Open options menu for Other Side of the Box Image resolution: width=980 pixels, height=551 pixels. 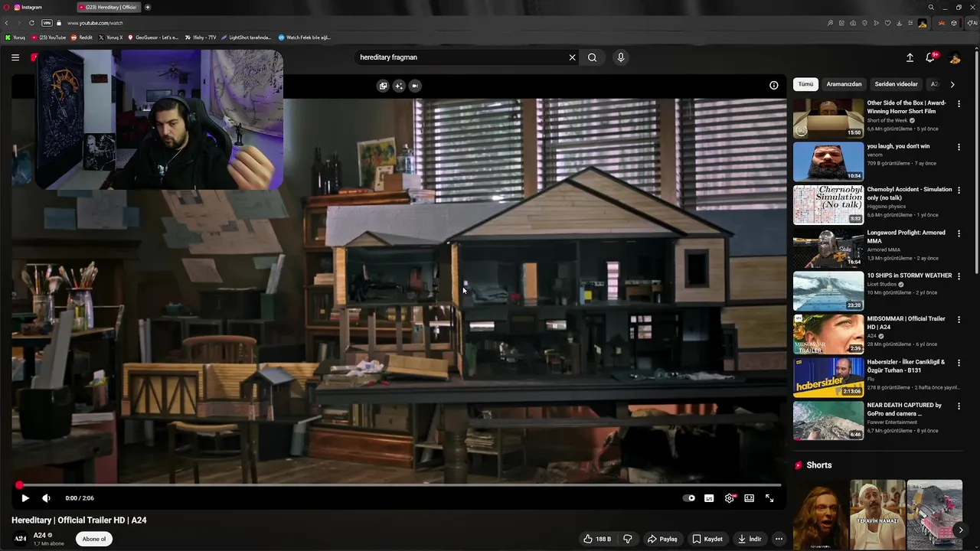click(x=959, y=104)
